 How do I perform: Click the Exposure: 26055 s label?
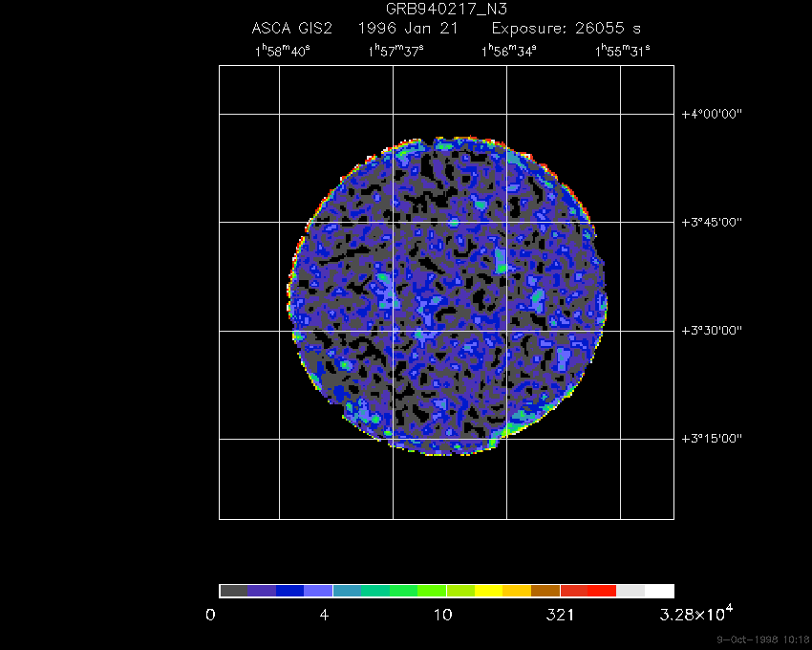(x=566, y=28)
